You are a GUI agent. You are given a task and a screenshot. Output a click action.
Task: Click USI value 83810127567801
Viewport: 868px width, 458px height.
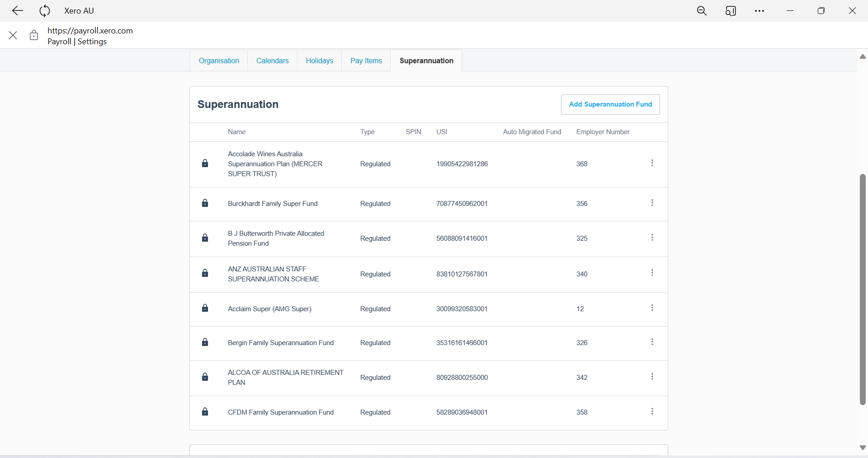[462, 274]
